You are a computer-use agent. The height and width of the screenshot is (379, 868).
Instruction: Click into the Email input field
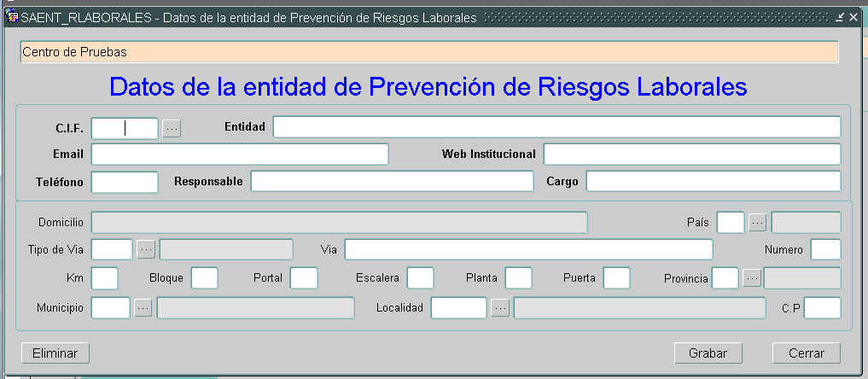pyautogui.click(x=239, y=155)
